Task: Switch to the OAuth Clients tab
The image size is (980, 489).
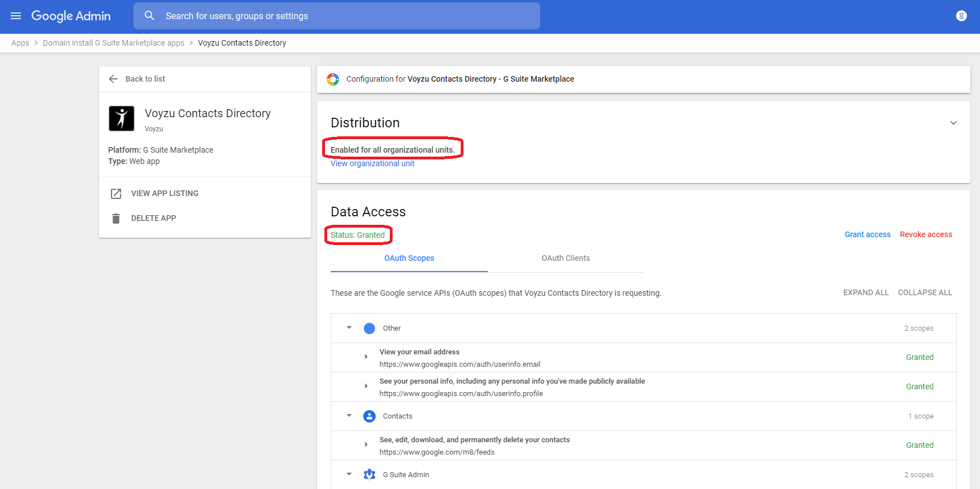Action: pyautogui.click(x=565, y=258)
